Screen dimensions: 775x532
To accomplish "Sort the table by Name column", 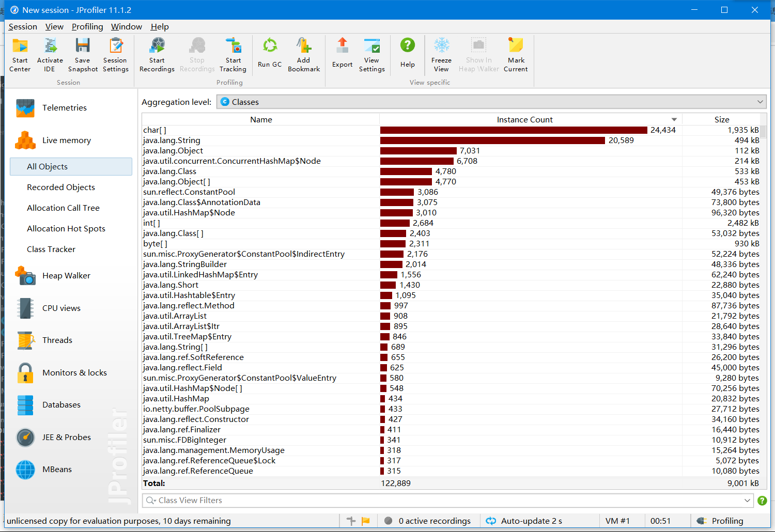I will coord(261,119).
